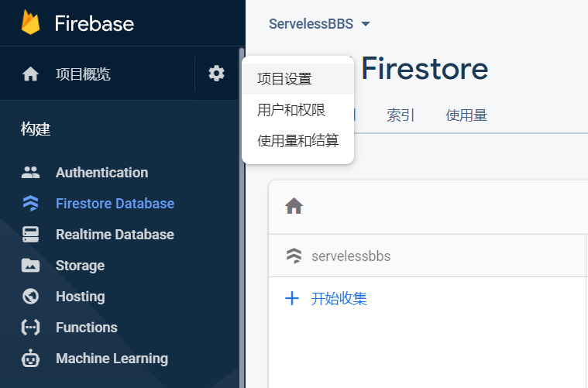588x388 pixels.
Task: Click the Authentication people icon
Action: point(30,173)
